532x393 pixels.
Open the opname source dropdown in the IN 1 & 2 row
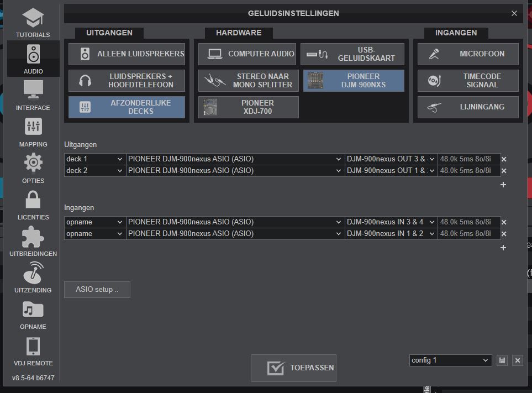[x=94, y=233]
